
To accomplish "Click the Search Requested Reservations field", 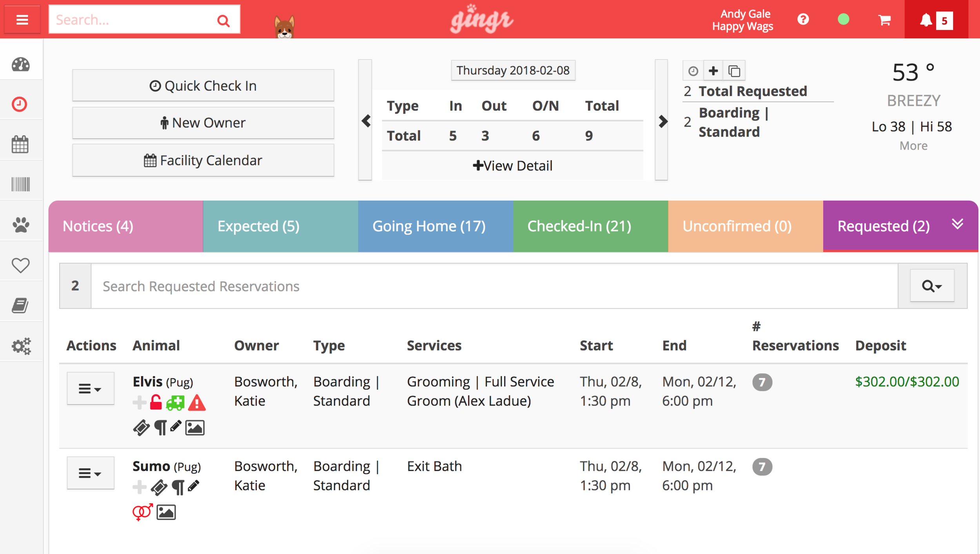I will (x=494, y=286).
